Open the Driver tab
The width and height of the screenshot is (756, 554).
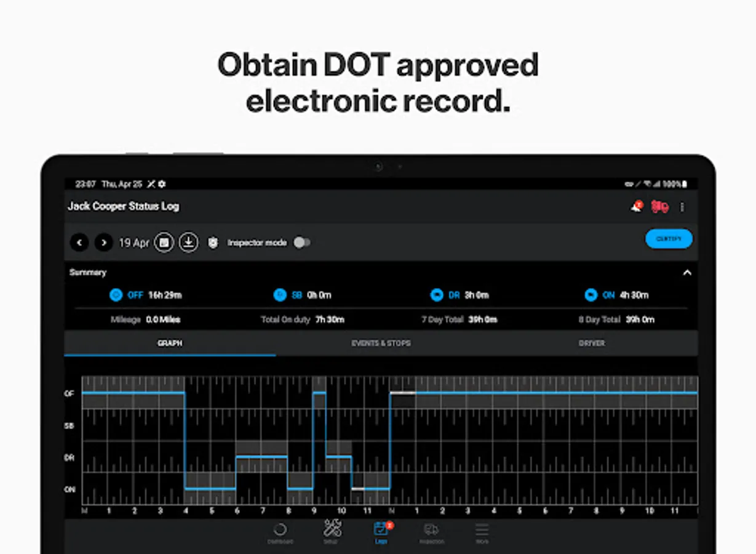(x=591, y=343)
